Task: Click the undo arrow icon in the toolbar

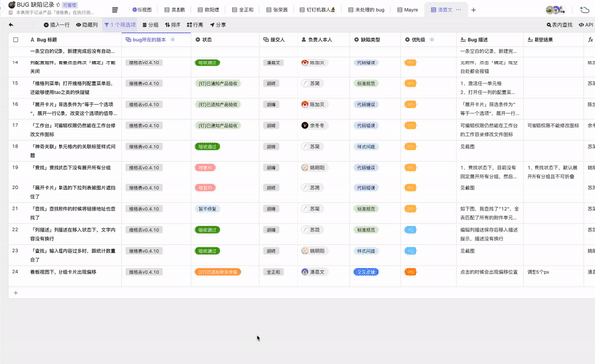Action: (11, 25)
